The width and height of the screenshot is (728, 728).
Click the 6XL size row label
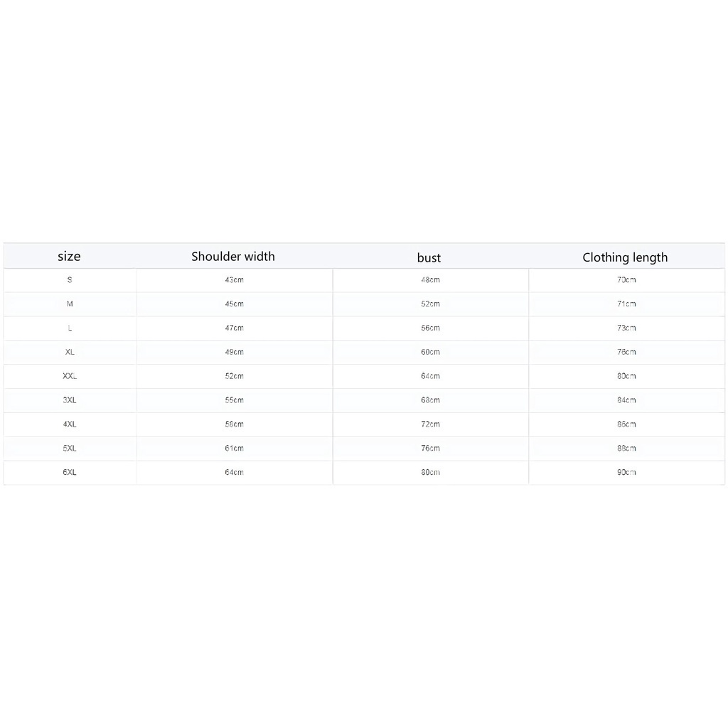(x=70, y=473)
